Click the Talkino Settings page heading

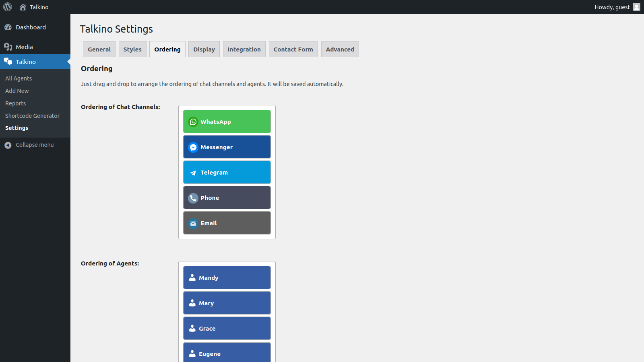tap(116, 29)
